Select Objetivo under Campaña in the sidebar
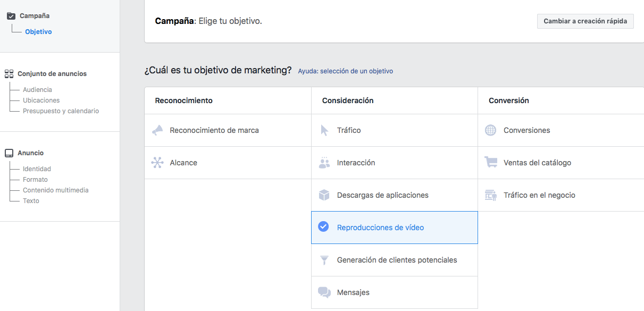 [x=38, y=32]
